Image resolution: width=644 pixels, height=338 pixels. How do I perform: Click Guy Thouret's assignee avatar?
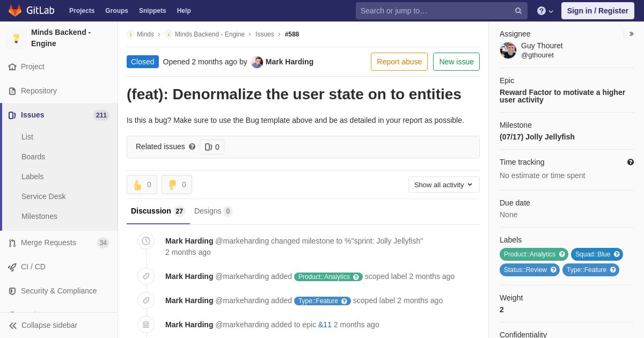(508, 50)
